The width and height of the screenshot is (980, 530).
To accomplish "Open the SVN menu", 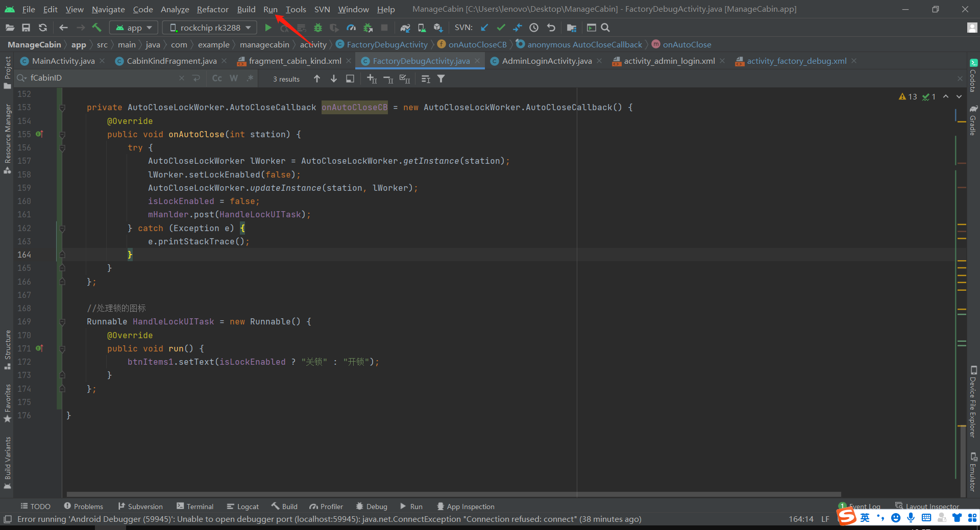I will [x=322, y=9].
